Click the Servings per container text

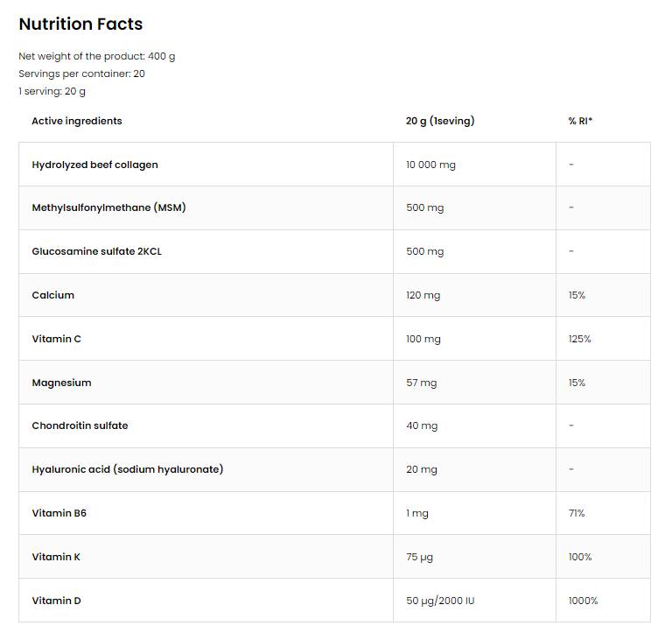(81, 74)
